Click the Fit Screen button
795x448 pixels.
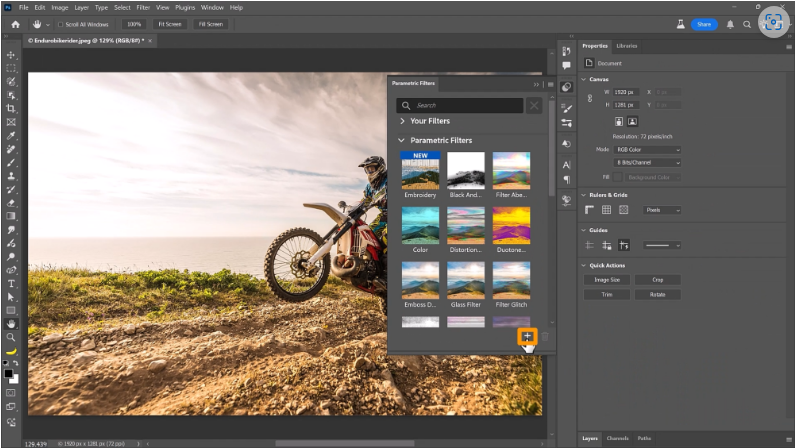[170, 24]
